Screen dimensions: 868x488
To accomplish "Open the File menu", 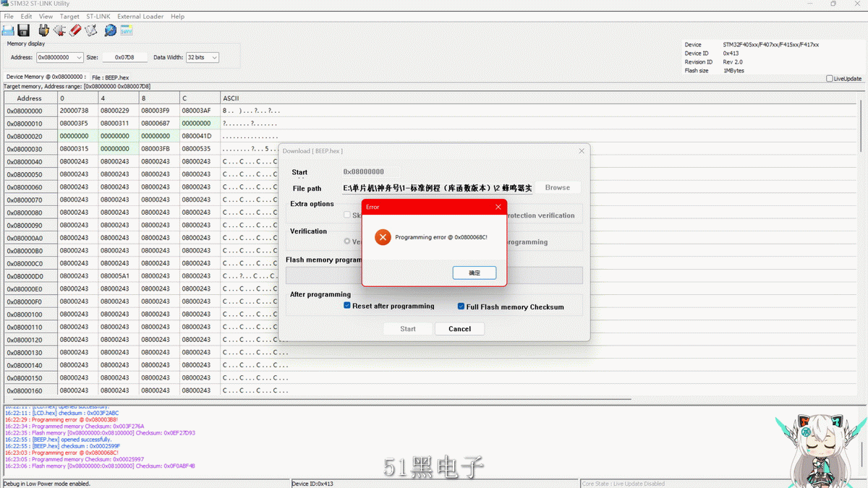I will coord(9,16).
